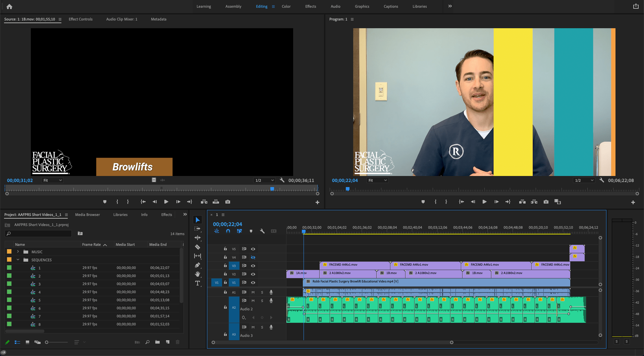
Task: Select the Track Select Forward tool
Action: tap(198, 229)
